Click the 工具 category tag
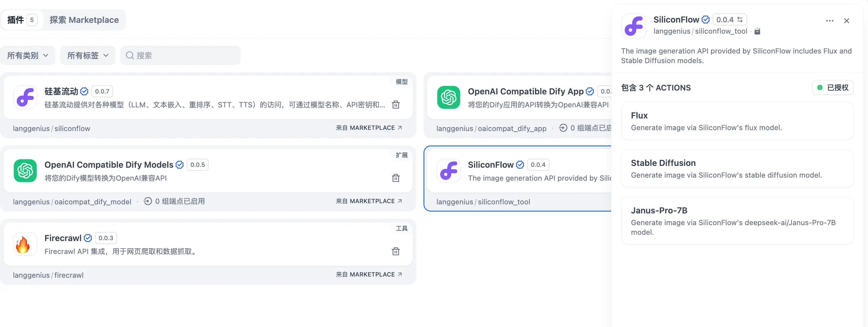The height and width of the screenshot is (327, 868). pos(401,228)
